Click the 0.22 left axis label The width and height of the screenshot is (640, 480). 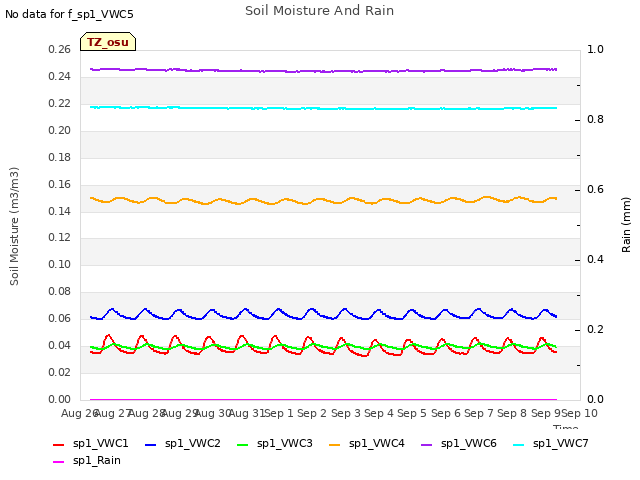[x=60, y=104]
